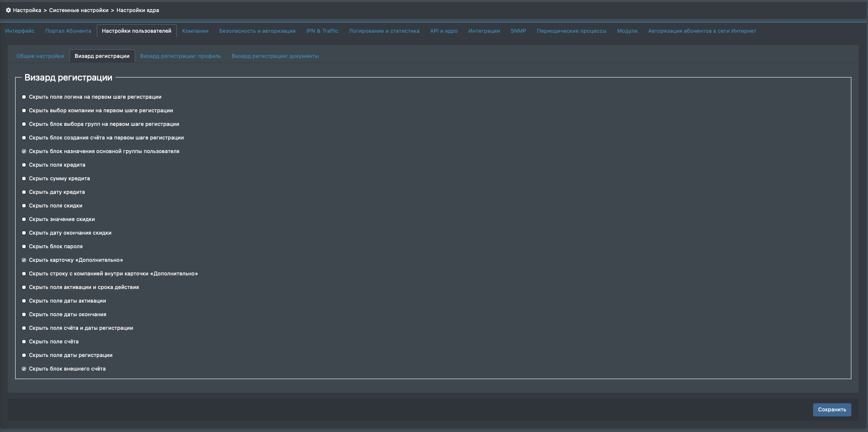
Task: Check 'Скрыть блок пароля' option
Action: tap(24, 247)
